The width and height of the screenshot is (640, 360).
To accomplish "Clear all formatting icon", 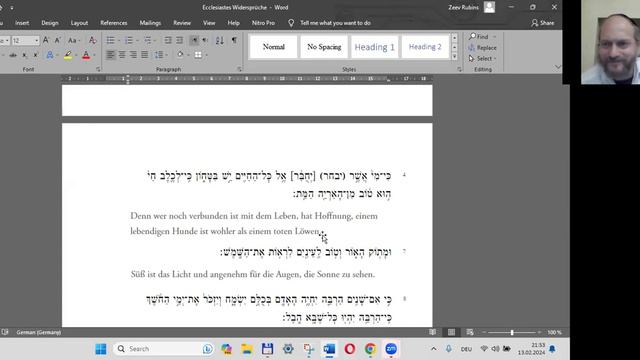I will [93, 40].
